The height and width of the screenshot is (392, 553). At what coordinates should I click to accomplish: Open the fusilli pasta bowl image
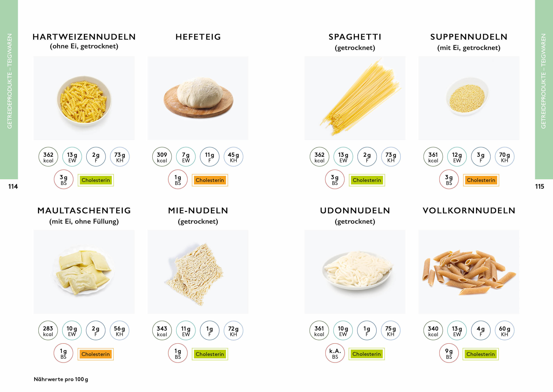click(x=84, y=98)
